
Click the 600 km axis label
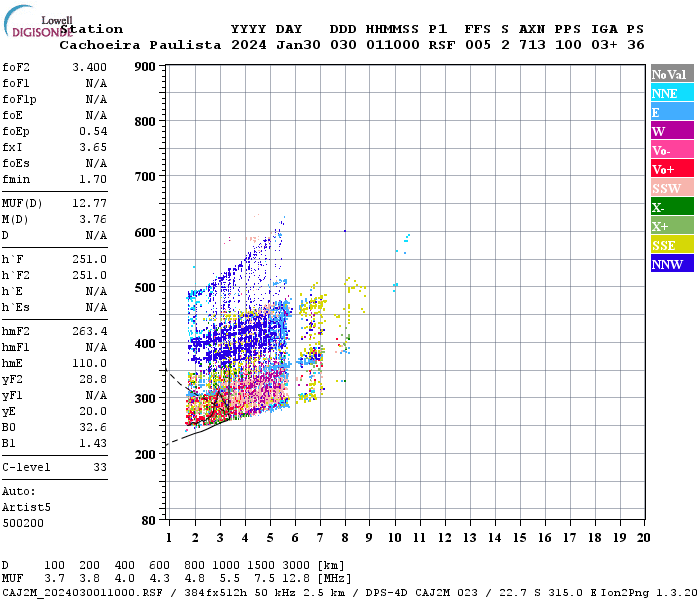click(x=145, y=232)
